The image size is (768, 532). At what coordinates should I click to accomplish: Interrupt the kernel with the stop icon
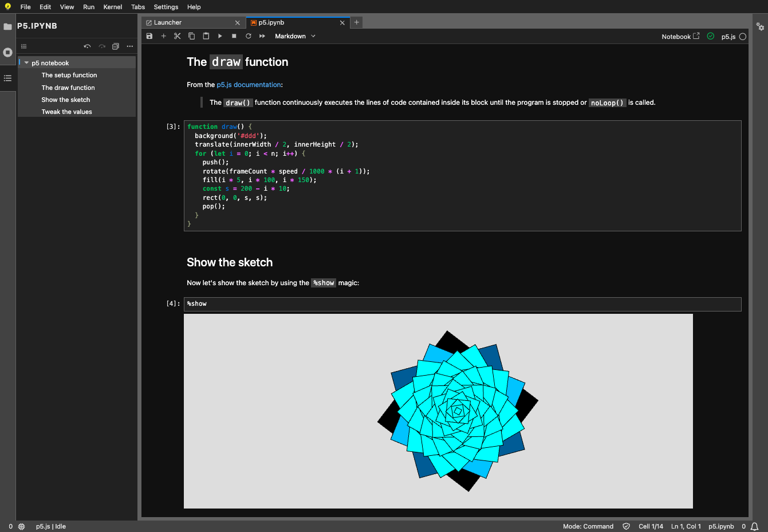click(x=234, y=36)
